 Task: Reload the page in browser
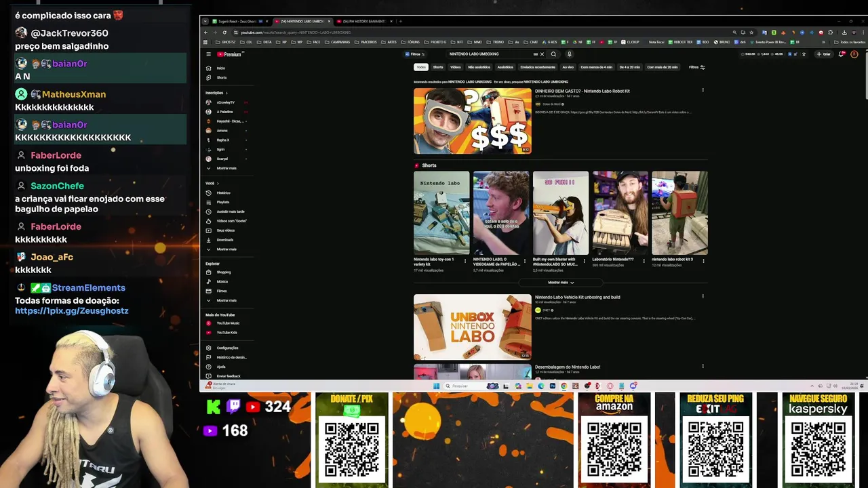pyautogui.click(x=224, y=33)
